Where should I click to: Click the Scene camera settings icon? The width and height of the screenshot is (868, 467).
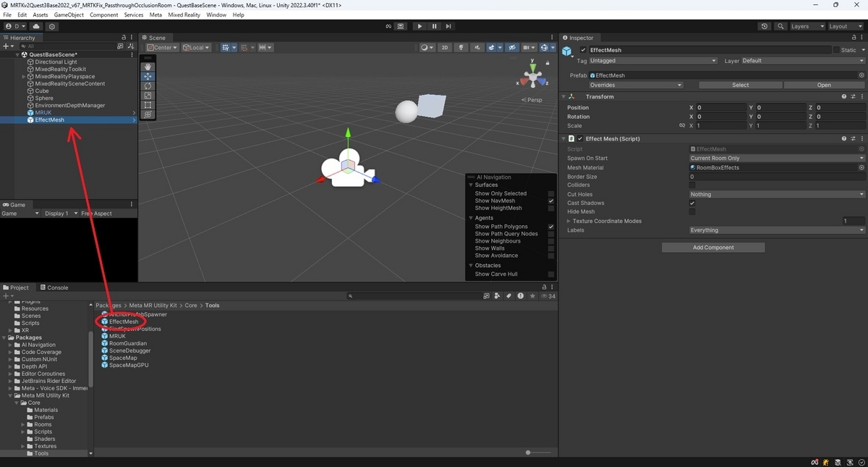[x=529, y=48]
